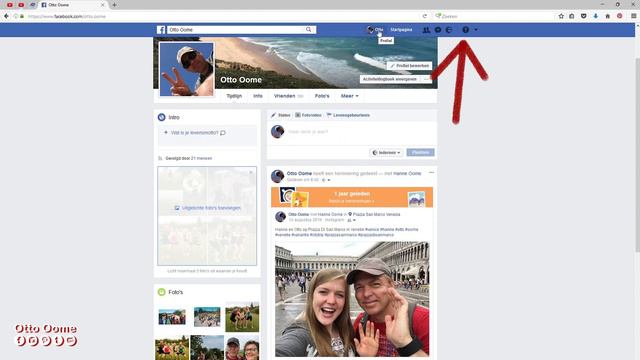The width and height of the screenshot is (640, 360).
Task: Open Hanne Oome link in post header
Action: tap(407, 173)
